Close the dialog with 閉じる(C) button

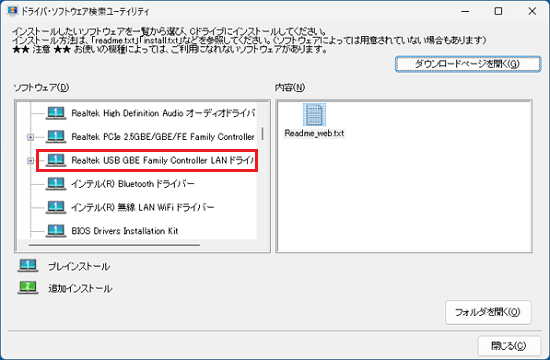point(509,346)
